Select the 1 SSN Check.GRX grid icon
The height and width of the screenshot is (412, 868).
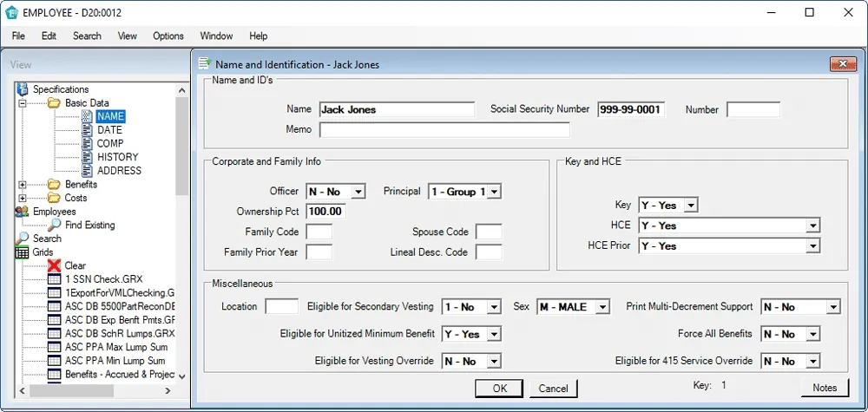pyautogui.click(x=55, y=279)
